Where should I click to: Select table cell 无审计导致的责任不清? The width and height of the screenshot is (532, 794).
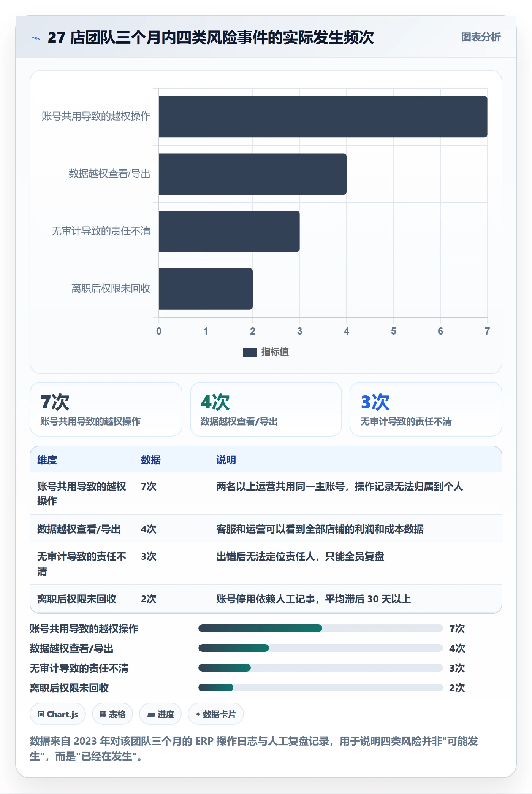click(x=82, y=564)
